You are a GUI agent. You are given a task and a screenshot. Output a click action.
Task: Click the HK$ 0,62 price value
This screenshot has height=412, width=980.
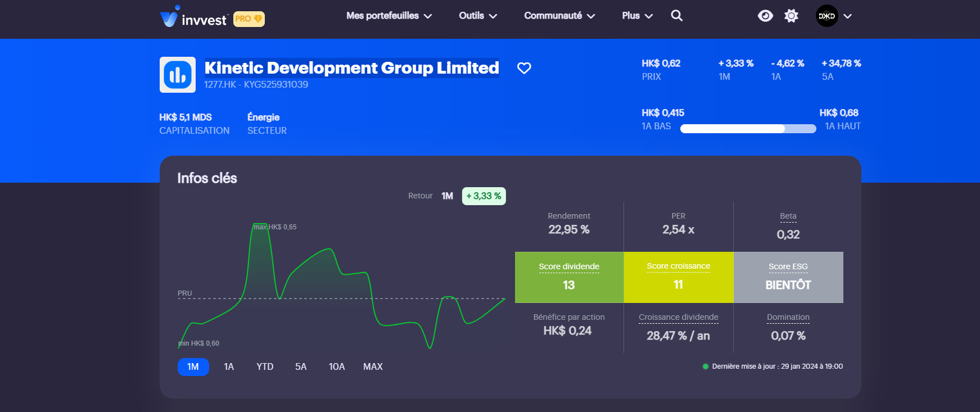(x=661, y=64)
